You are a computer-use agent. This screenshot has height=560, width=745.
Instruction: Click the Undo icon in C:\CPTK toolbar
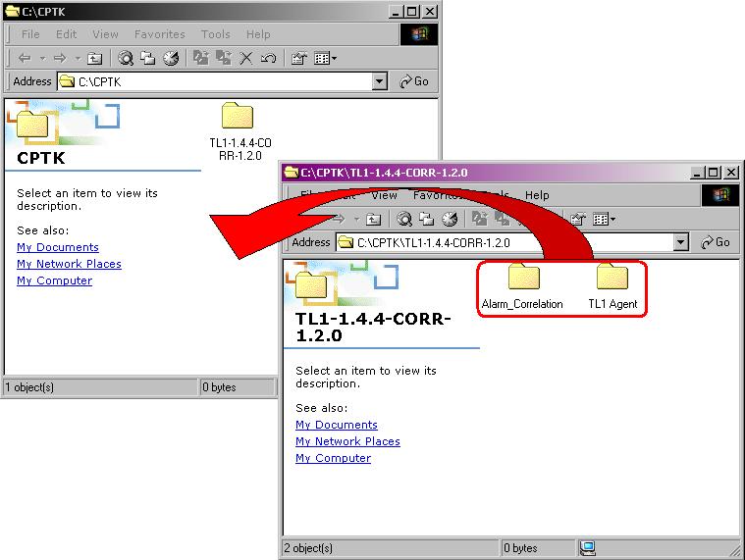coord(268,59)
